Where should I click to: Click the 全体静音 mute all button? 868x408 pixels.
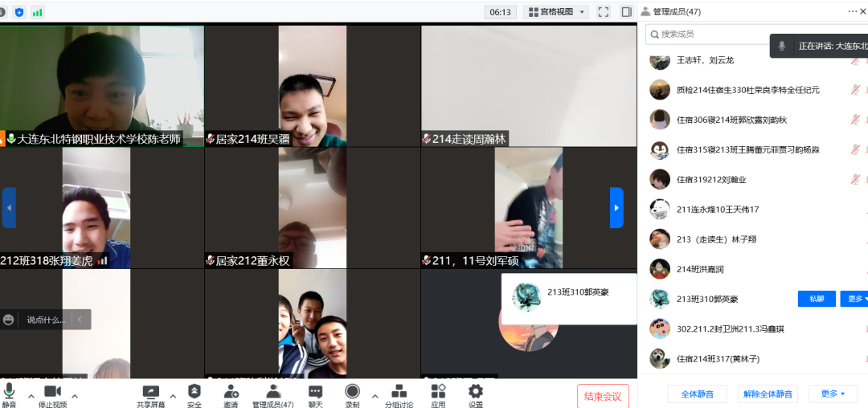[697, 394]
